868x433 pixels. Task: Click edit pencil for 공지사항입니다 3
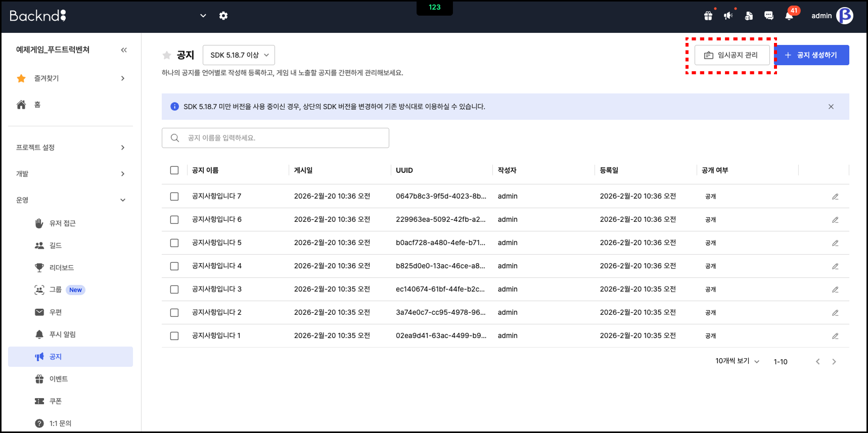(x=835, y=290)
